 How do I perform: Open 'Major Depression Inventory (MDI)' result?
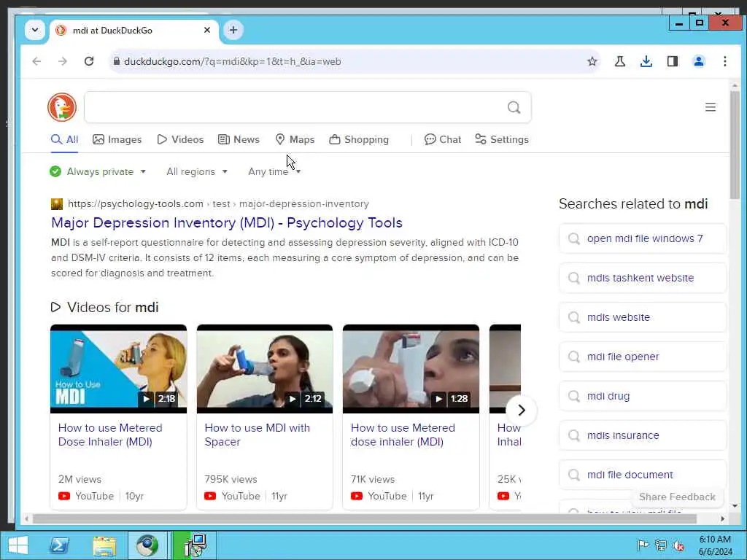[227, 223]
